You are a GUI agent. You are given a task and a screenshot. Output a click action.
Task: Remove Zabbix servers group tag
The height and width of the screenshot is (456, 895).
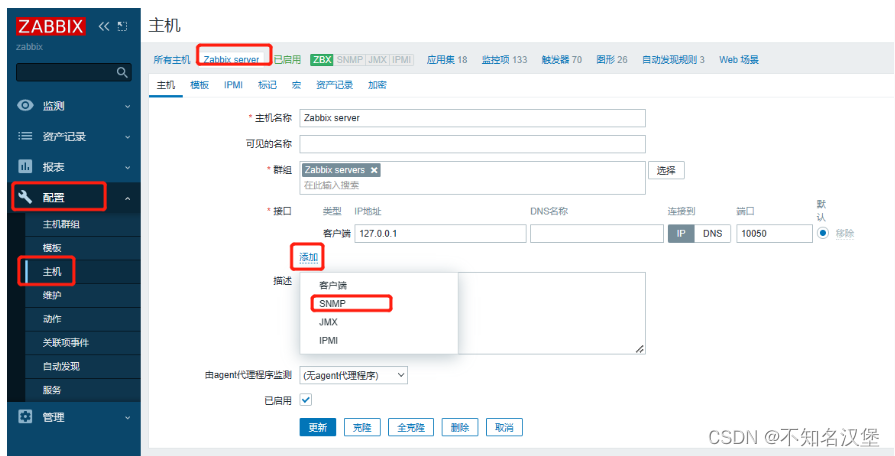tap(373, 170)
